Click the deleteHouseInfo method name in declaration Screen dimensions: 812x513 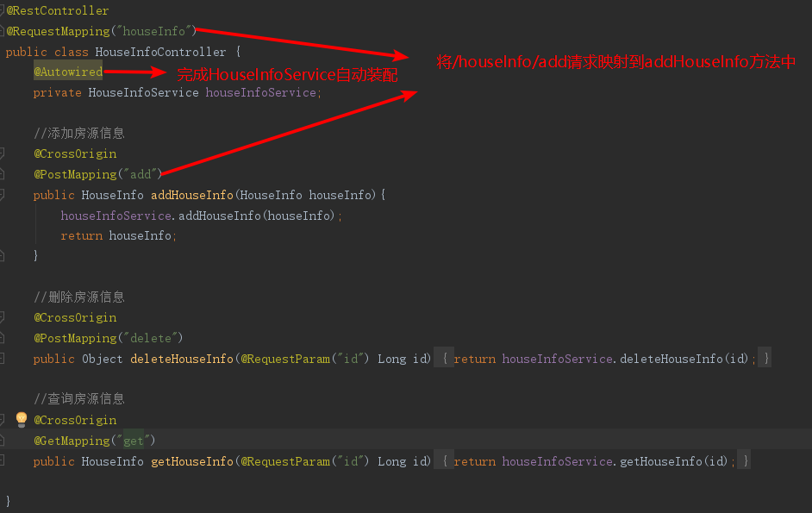click(x=182, y=359)
